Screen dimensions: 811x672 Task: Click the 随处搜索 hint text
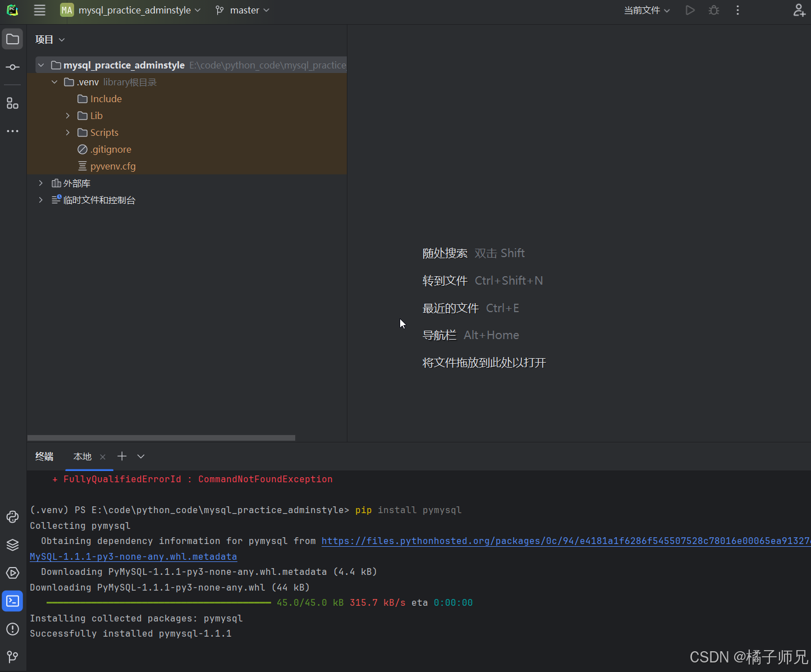pyautogui.click(x=445, y=253)
